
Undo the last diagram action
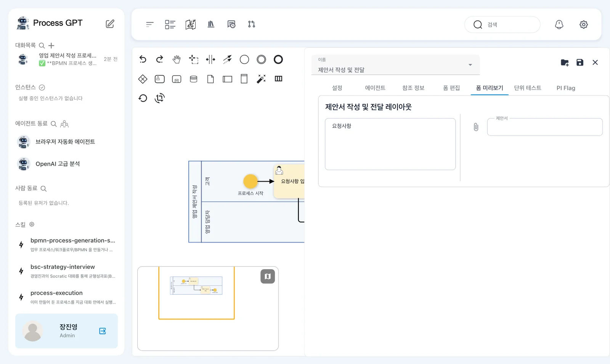coord(143,59)
